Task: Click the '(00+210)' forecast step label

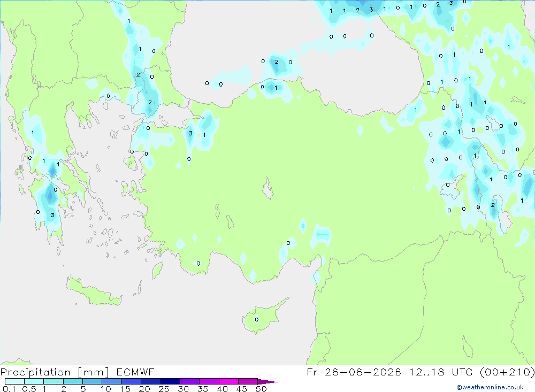Action: (507, 372)
